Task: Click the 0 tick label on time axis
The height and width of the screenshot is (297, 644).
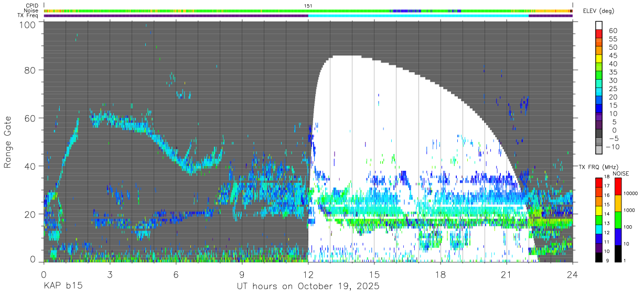Action: coord(44,274)
